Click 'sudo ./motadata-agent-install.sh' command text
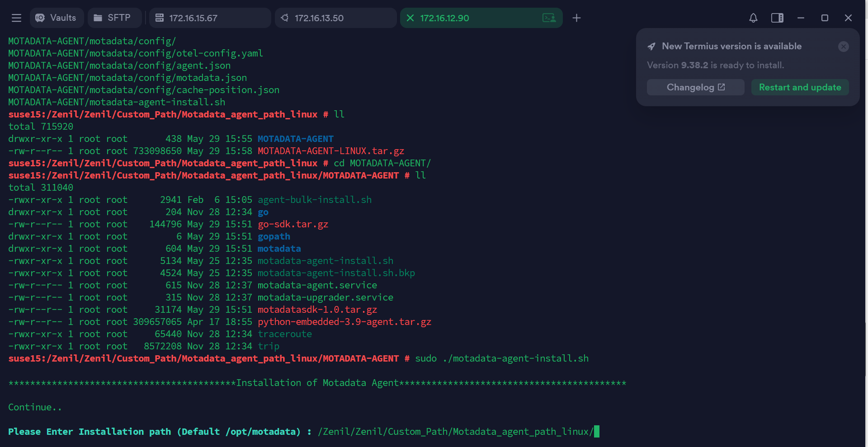 click(x=502, y=358)
